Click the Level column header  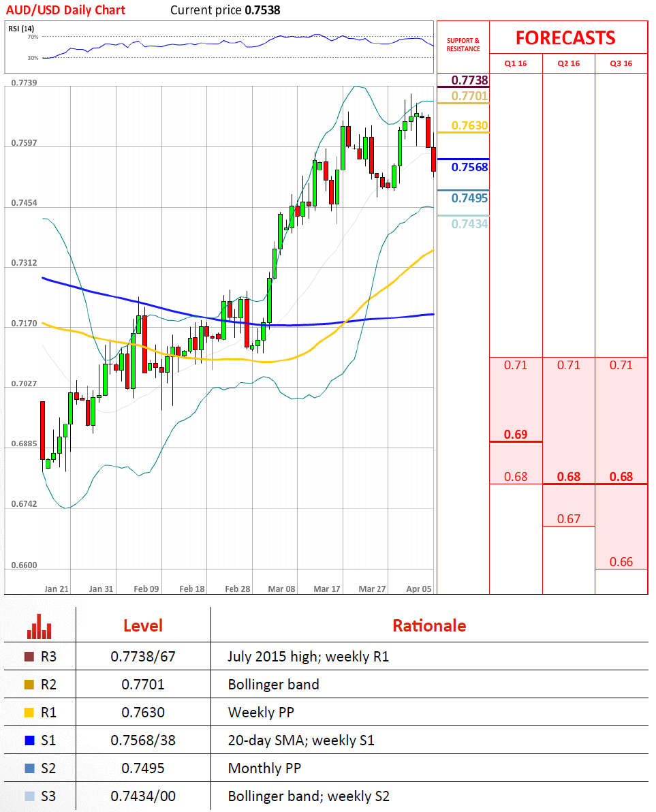[x=143, y=625]
